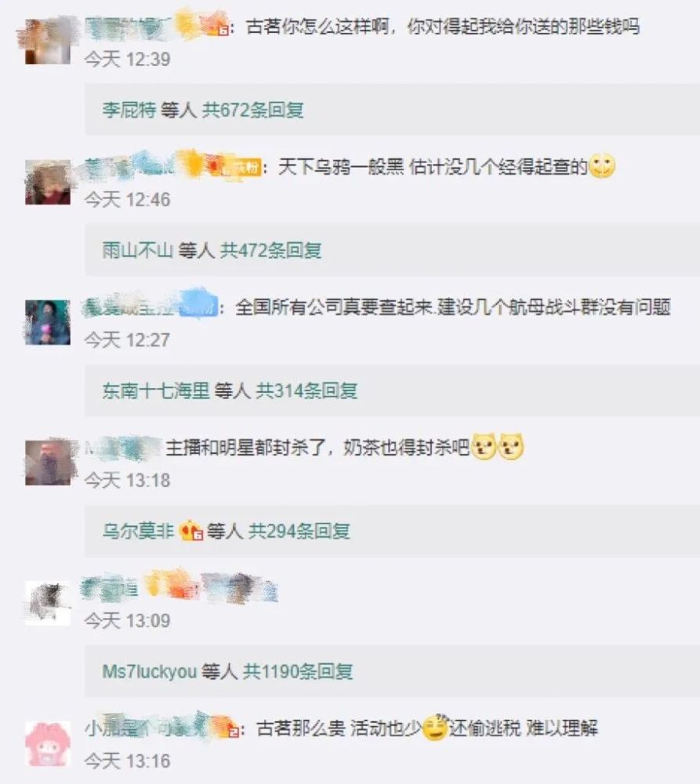Click the 乌尔莫非 username link
Image resolution: width=700 pixels, height=784 pixels.
click(138, 531)
